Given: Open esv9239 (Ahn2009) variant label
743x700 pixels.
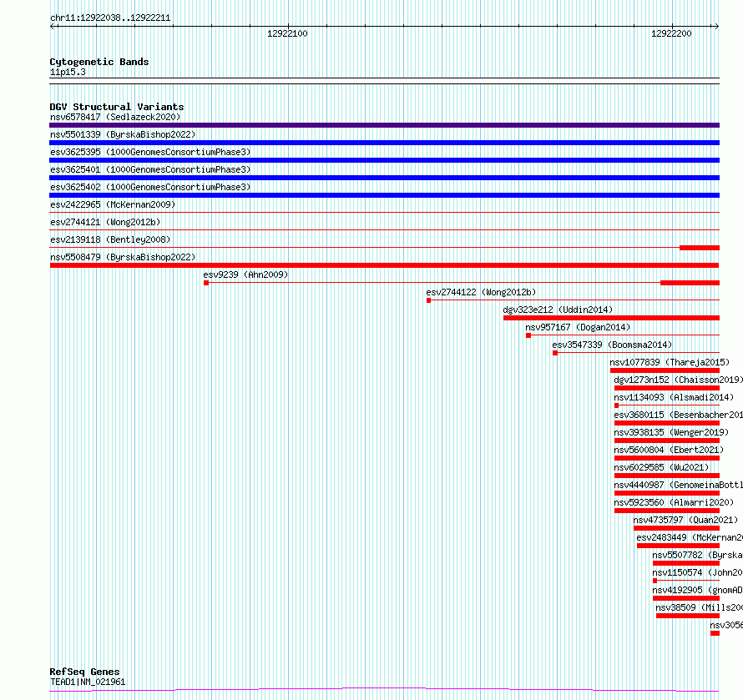Looking at the screenshot, I should [245, 274].
